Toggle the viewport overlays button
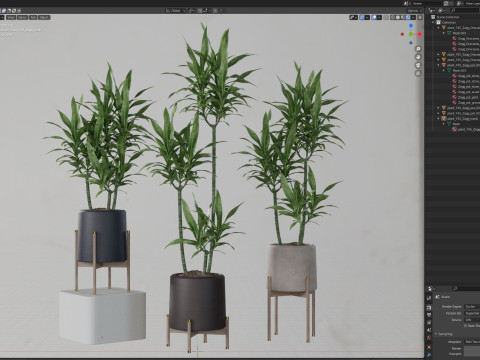Screen dimensions: 480x360 tap(375, 17)
